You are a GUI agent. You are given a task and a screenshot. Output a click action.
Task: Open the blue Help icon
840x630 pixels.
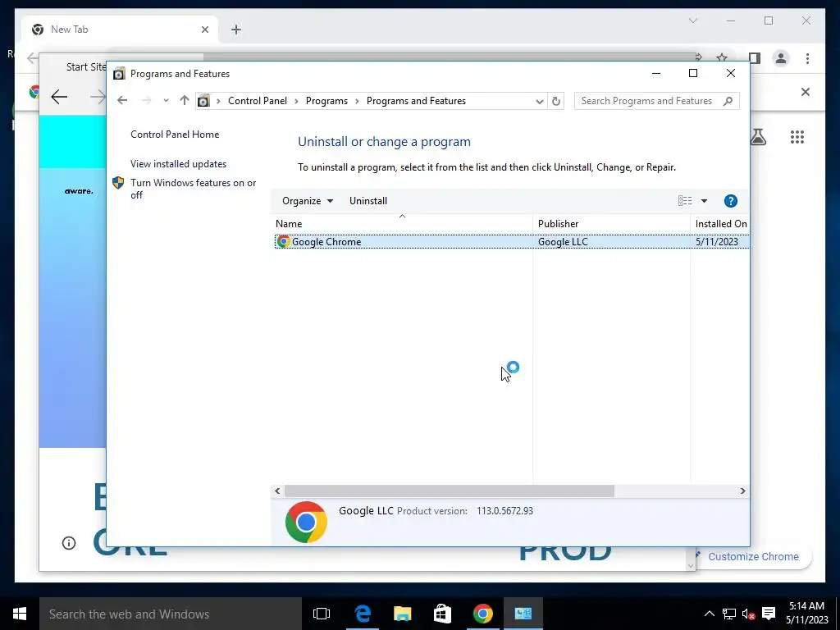click(x=731, y=201)
